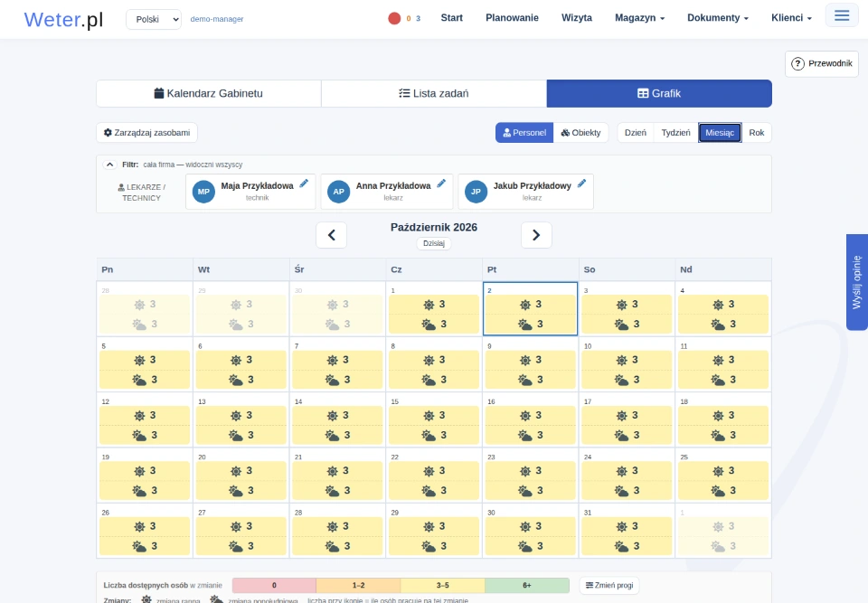Click pencil icon next to Maja Przykładowa
The width and height of the screenshot is (868, 603).
click(x=304, y=184)
